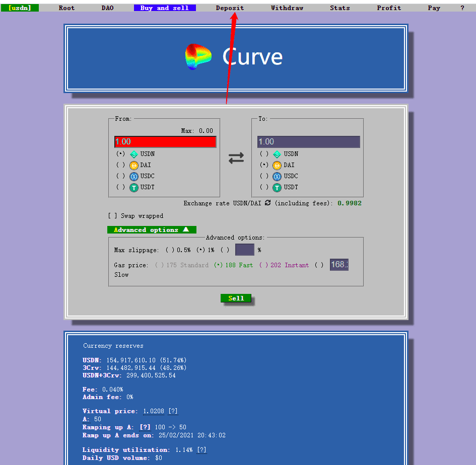Open the [usdn] pool selector
Screen dimensions: 476x465
[20, 8]
